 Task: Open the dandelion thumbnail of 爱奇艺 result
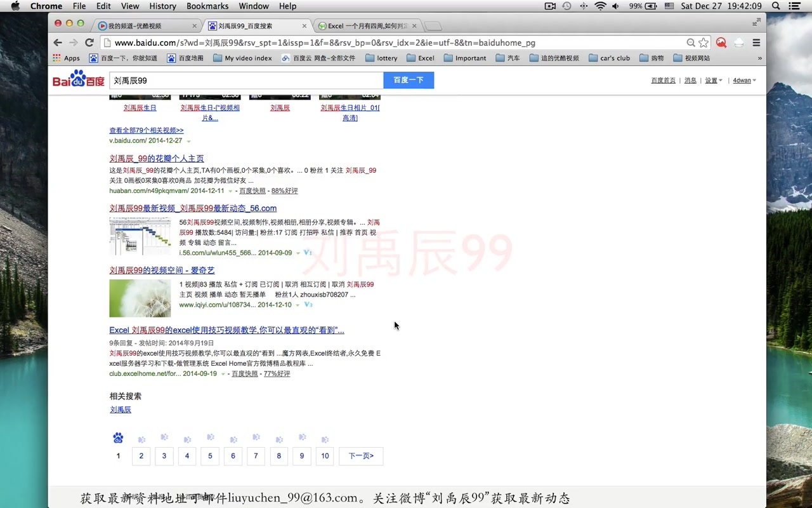(140, 298)
